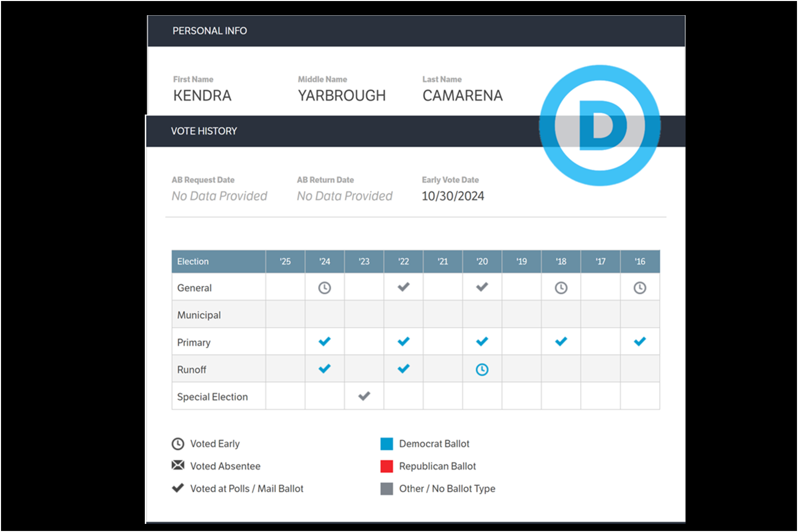Click the First Name field label

tap(193, 79)
